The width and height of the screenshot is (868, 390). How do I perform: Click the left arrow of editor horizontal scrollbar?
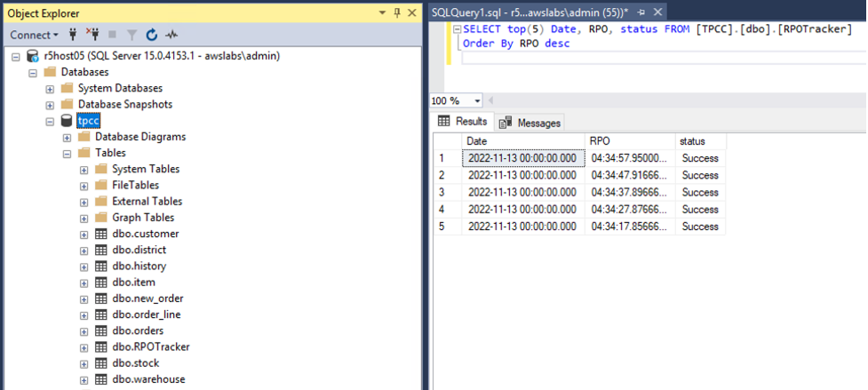pyautogui.click(x=491, y=101)
